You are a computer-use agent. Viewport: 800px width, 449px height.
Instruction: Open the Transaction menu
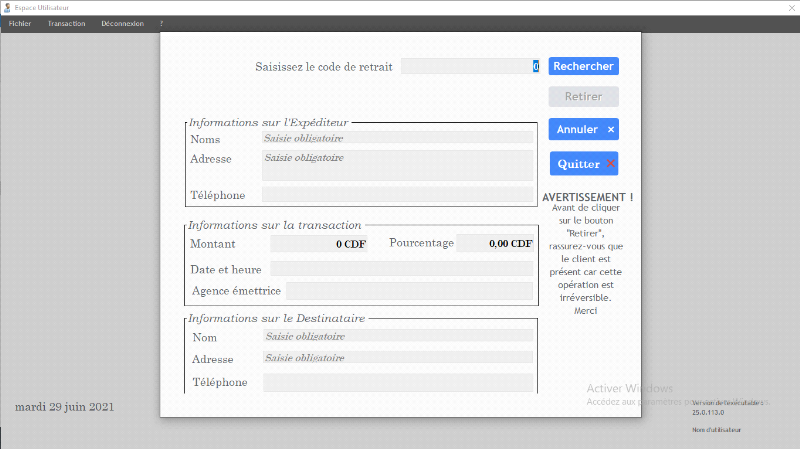(66, 23)
